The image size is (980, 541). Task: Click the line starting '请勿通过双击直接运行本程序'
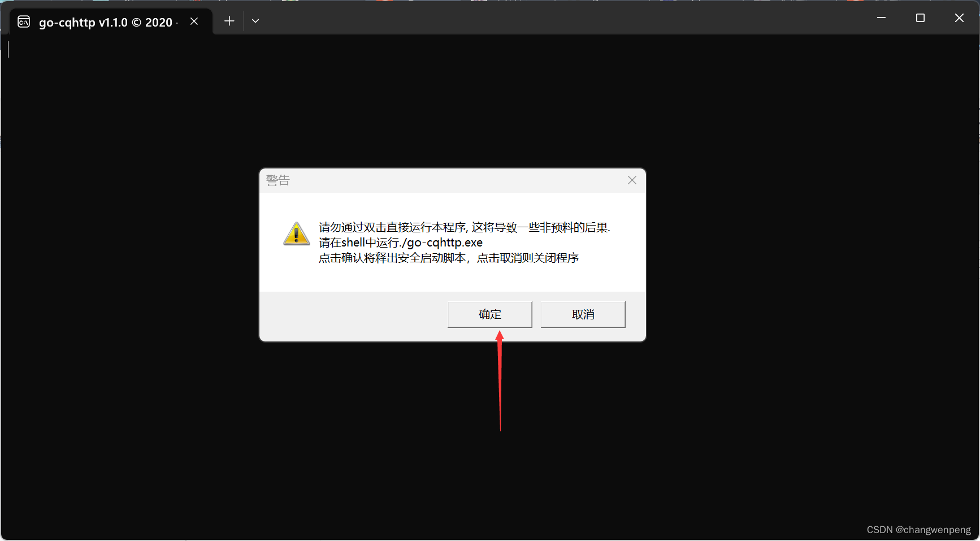465,227
